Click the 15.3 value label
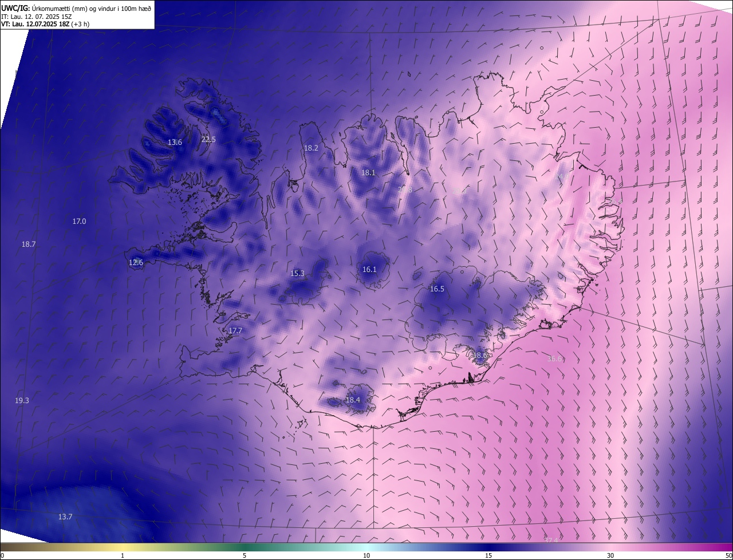The image size is (733, 560). pyautogui.click(x=298, y=274)
